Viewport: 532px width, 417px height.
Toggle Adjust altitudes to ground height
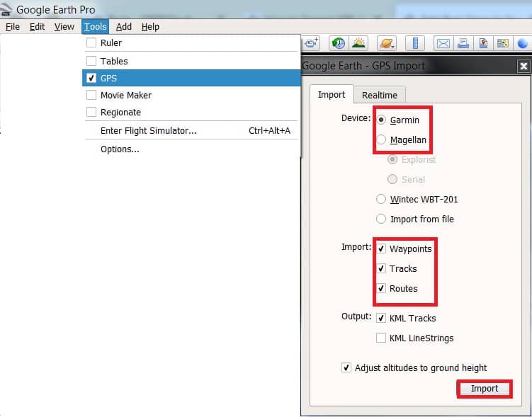coord(346,367)
